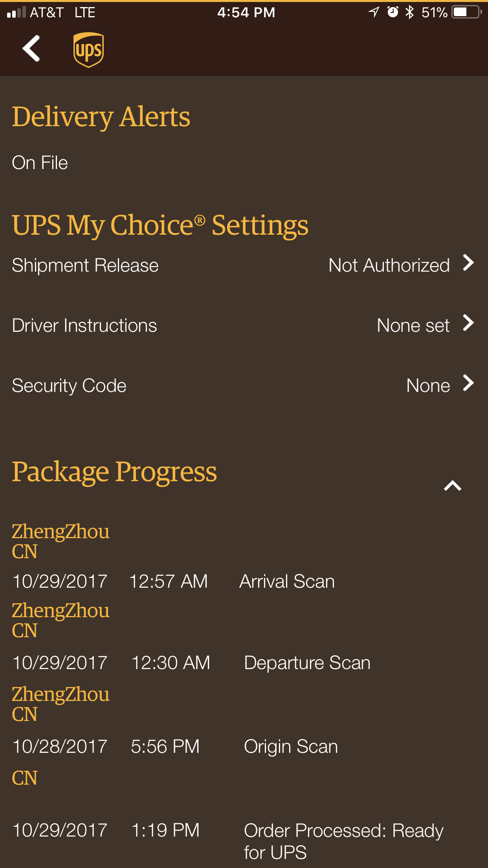Screen dimensions: 488x868
Task: Tap the Not Authorized value
Action: click(389, 265)
